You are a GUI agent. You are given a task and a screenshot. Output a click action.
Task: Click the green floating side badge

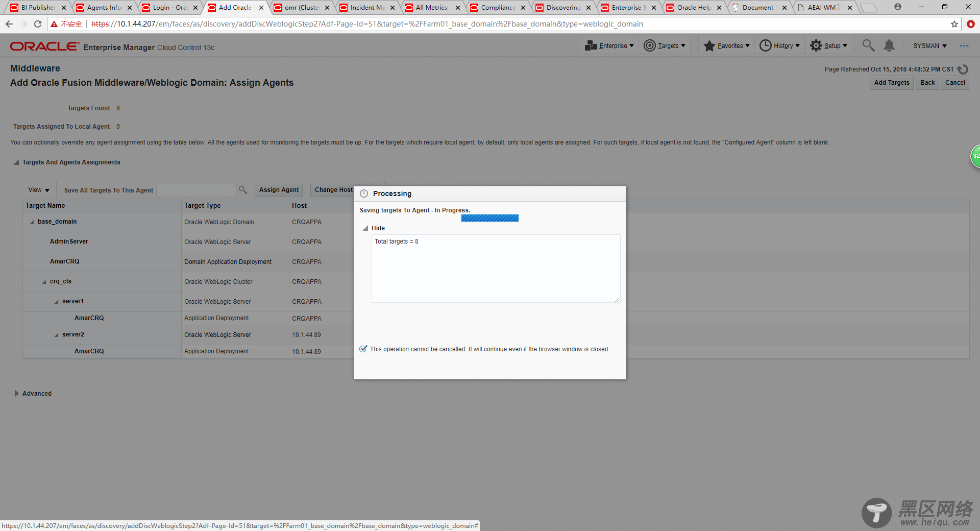975,156
